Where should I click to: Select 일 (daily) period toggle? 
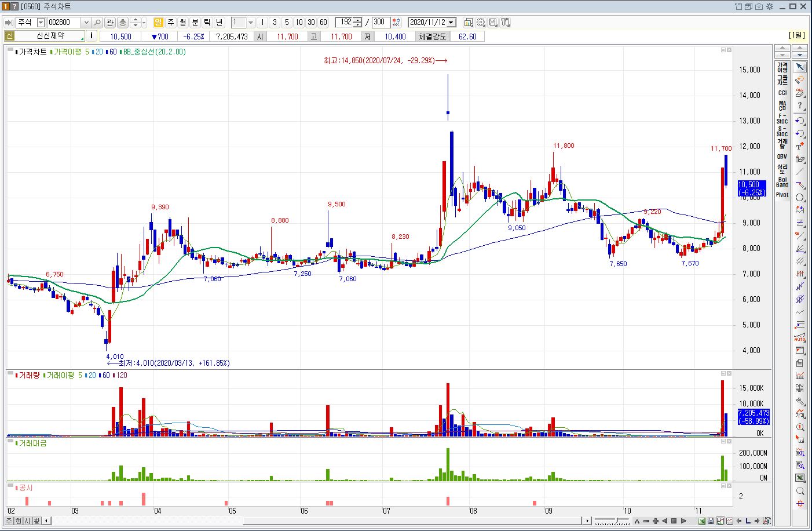[158, 22]
